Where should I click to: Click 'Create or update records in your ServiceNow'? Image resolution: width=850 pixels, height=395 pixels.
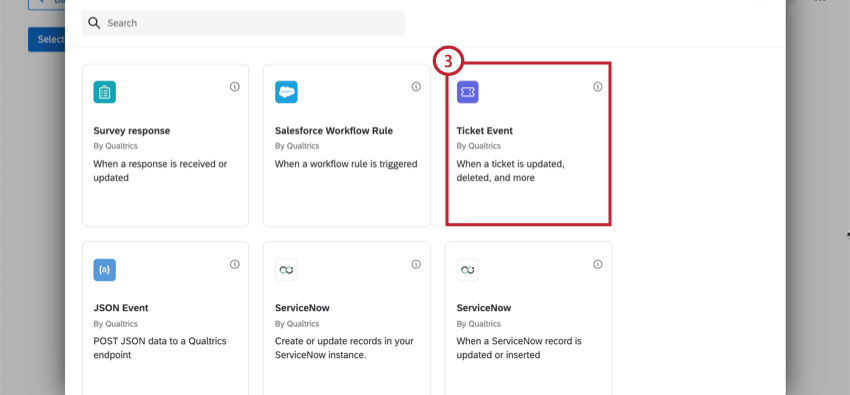(x=344, y=348)
